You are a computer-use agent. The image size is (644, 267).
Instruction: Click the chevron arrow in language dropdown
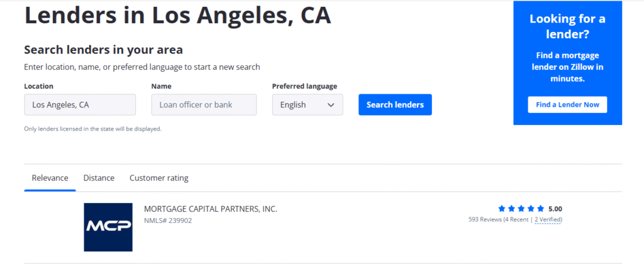tap(331, 105)
